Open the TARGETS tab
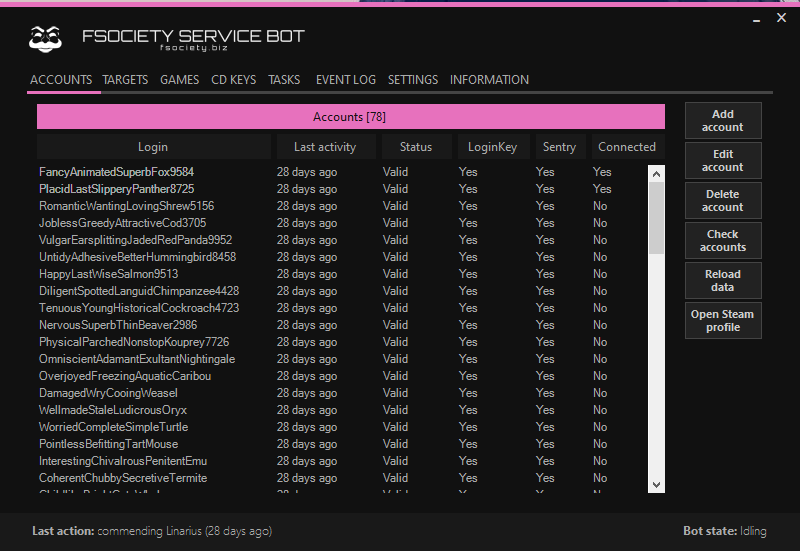The width and height of the screenshot is (800, 551). [x=125, y=80]
